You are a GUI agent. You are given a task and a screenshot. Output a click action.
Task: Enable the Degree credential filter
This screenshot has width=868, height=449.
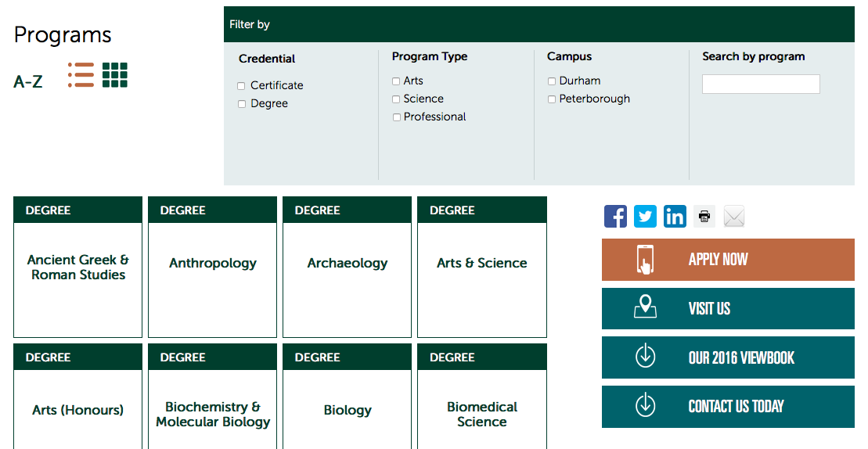(242, 104)
